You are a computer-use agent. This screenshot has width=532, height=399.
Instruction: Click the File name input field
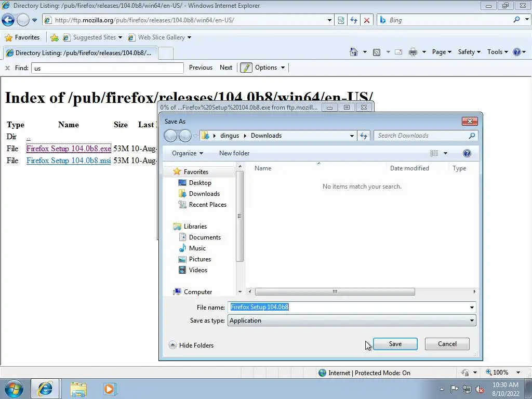[x=348, y=308]
